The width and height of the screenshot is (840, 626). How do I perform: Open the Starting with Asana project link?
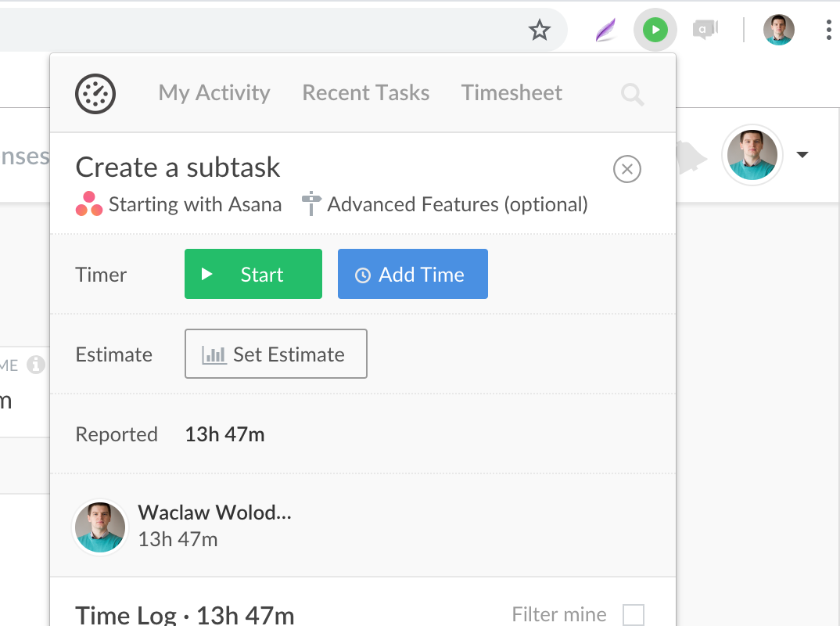tap(195, 204)
